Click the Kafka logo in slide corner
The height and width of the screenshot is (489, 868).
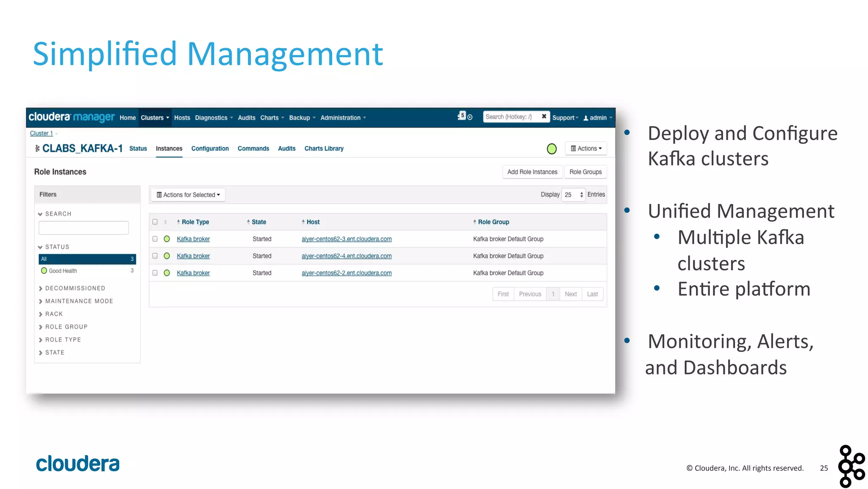[x=851, y=466]
